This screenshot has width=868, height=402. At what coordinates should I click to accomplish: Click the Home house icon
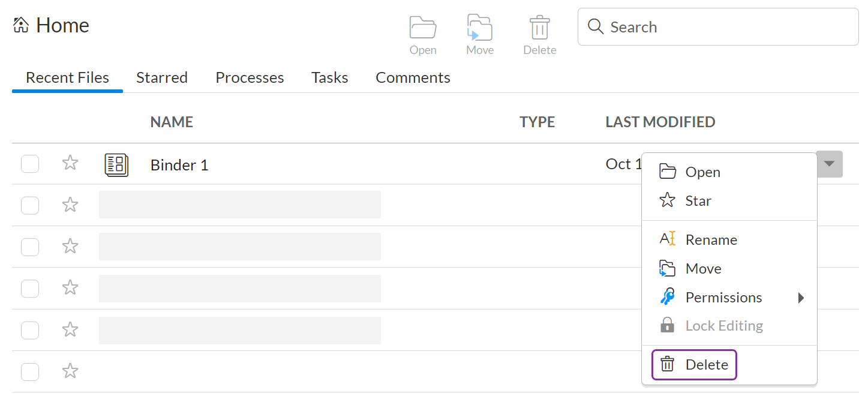click(20, 24)
